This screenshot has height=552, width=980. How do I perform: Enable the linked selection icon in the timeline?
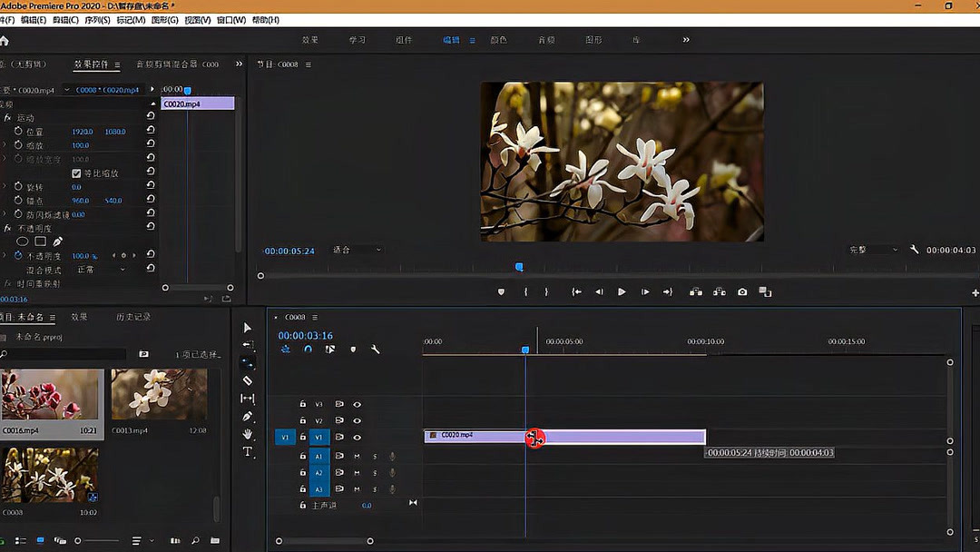tap(329, 350)
